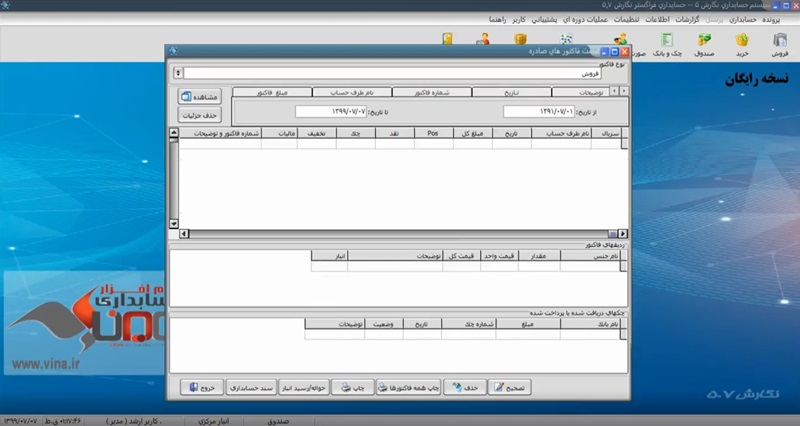Viewport: 800px width, 426px height.
Task: Click the چاپ همه فاکتورها print button
Action: click(408, 386)
